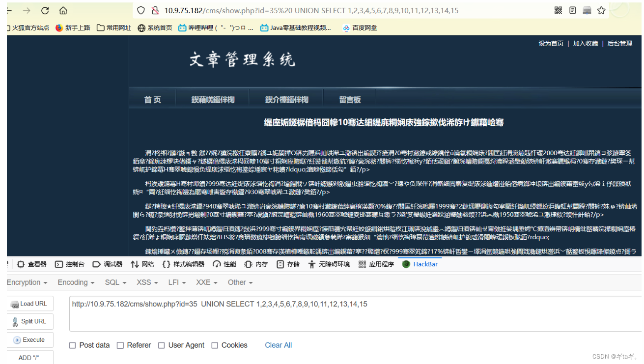
Task: Enable the Post data checkbox
Action: point(73,345)
